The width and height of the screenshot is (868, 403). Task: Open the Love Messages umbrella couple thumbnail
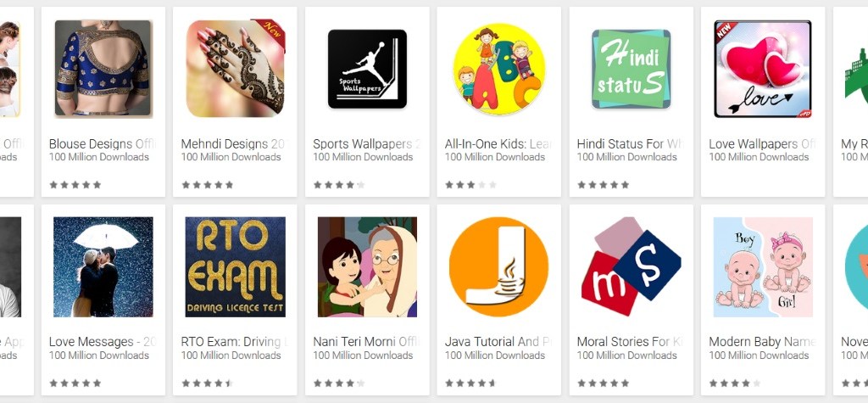tap(103, 266)
